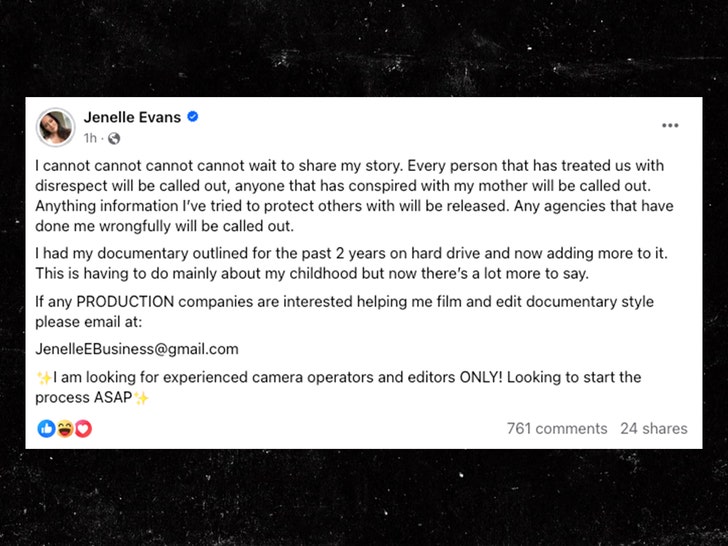Image resolution: width=728 pixels, height=546 pixels.
Task: Open the three-dot post options menu
Action: tap(670, 125)
